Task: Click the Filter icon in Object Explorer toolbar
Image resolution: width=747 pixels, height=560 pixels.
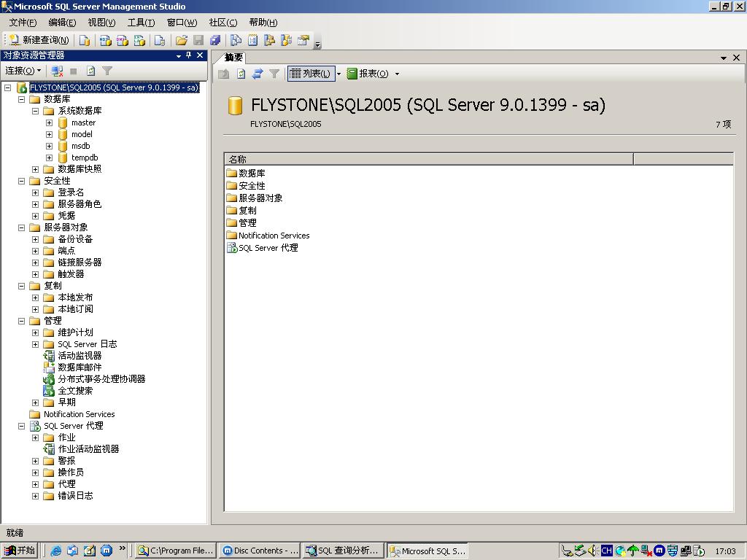Action: pos(107,71)
